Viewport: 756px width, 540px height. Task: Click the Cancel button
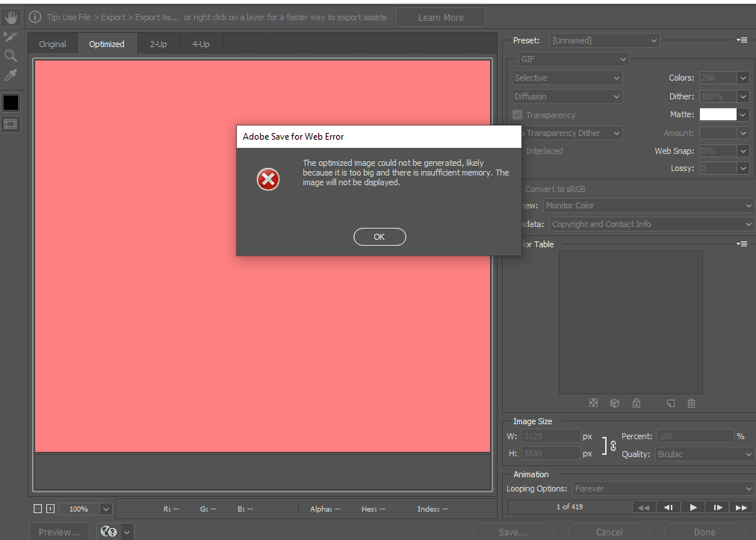point(609,532)
